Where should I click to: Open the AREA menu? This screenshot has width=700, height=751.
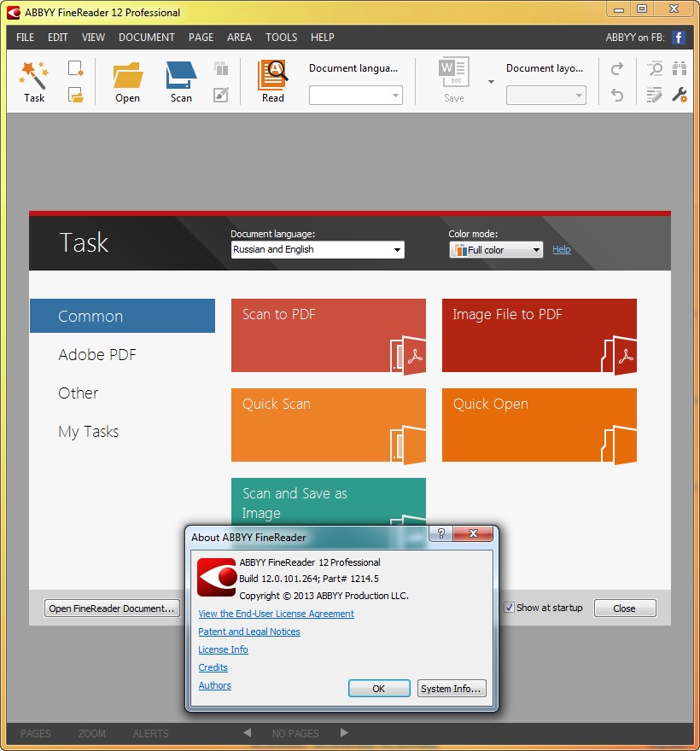239,38
